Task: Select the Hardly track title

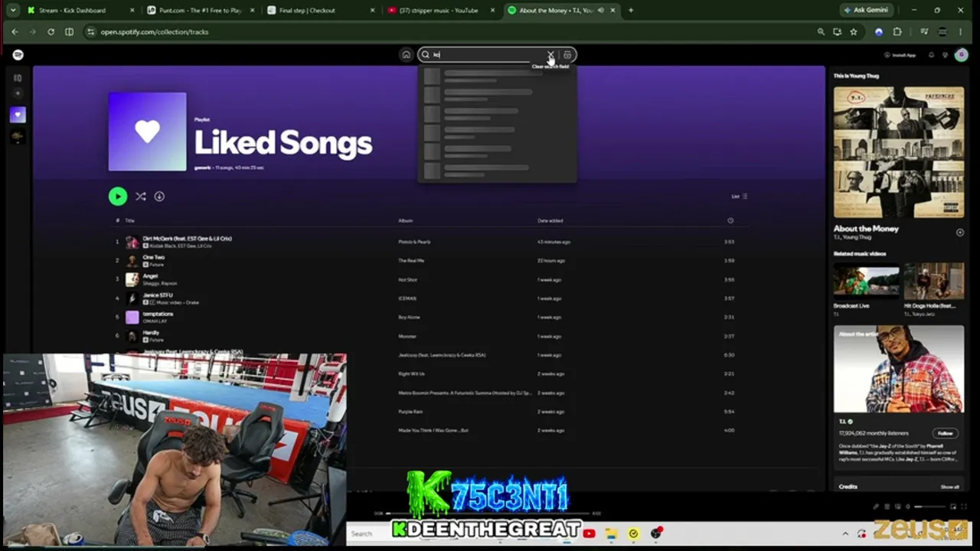Action: pyautogui.click(x=151, y=333)
